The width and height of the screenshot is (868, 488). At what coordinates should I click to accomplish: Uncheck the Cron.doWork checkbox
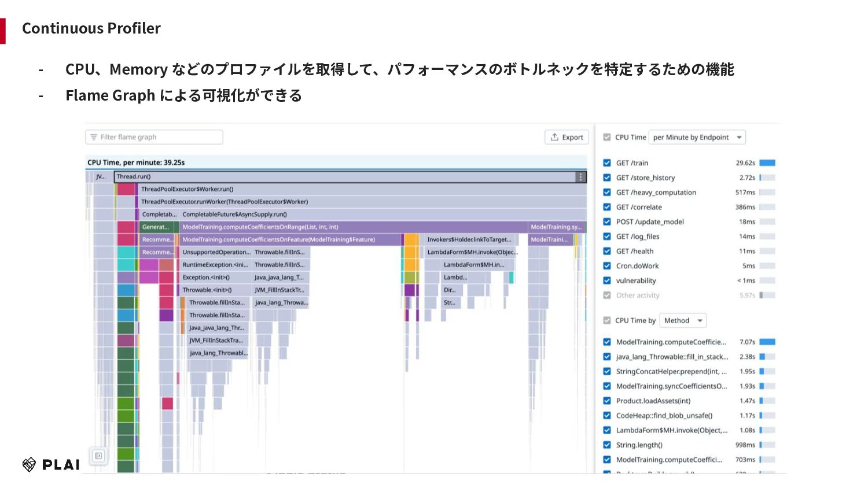(x=607, y=266)
